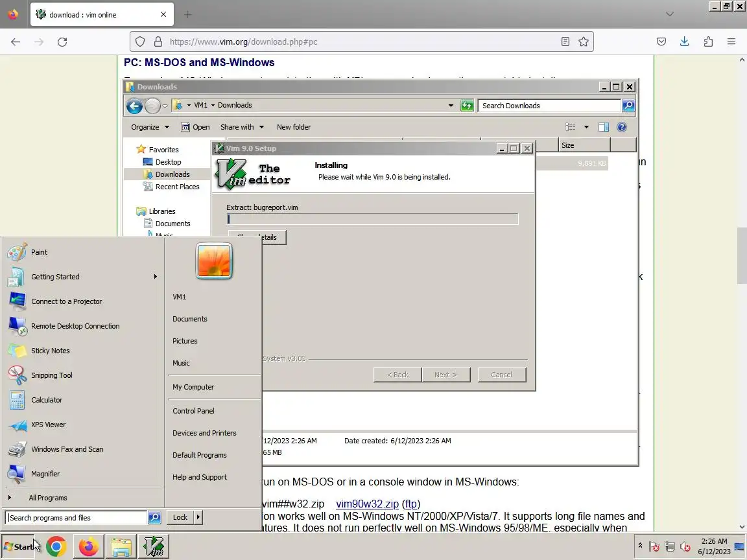Viewport: 747px width, 560px height.
Task: Click Open in explorer toolbar
Action: point(195,127)
